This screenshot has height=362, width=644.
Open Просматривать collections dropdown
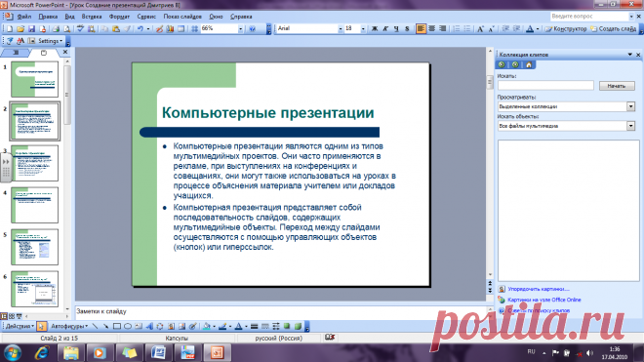pyautogui.click(x=631, y=106)
